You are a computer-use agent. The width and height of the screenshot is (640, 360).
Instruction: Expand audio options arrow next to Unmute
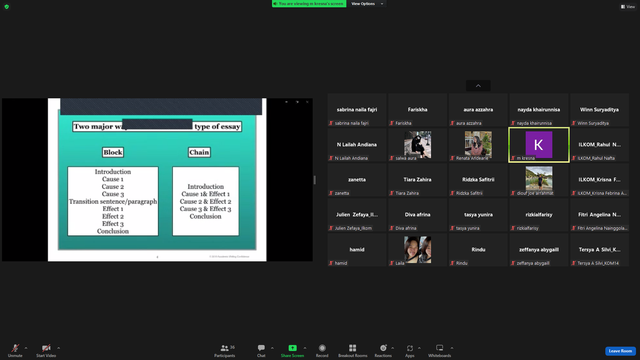coord(26,348)
